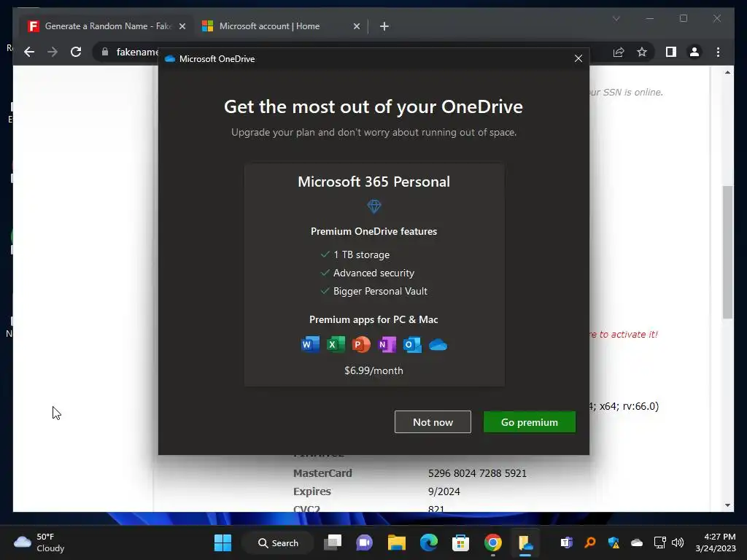Open Windows Start menu
Viewport: 747px width, 560px height.
click(x=222, y=542)
